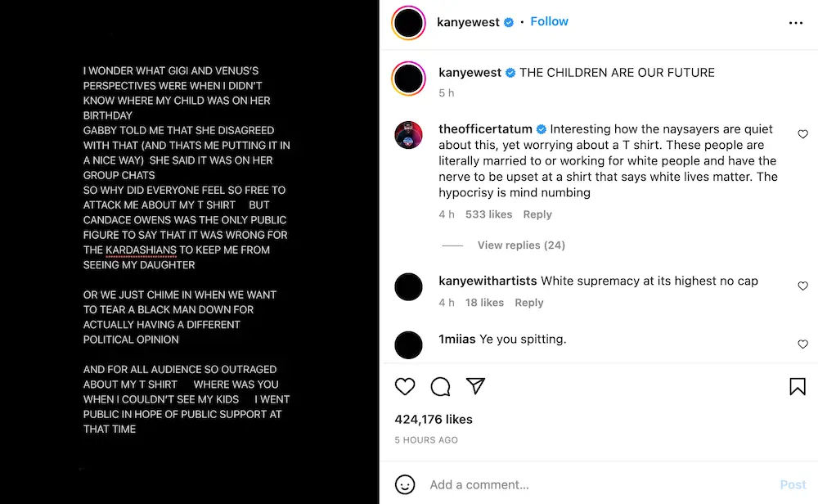This screenshot has height=504, width=818.
Task: Click the verified badge next to kanyewest header
Action: click(509, 22)
